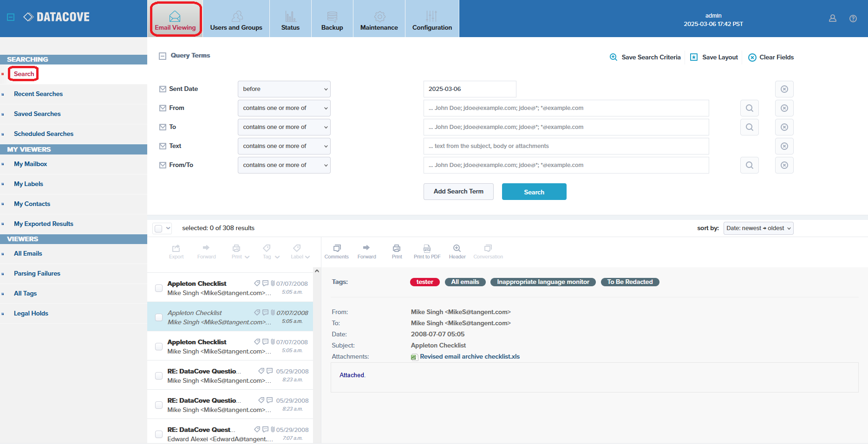Open Comments for the viewed email
This screenshot has width=868, height=444.
337,251
